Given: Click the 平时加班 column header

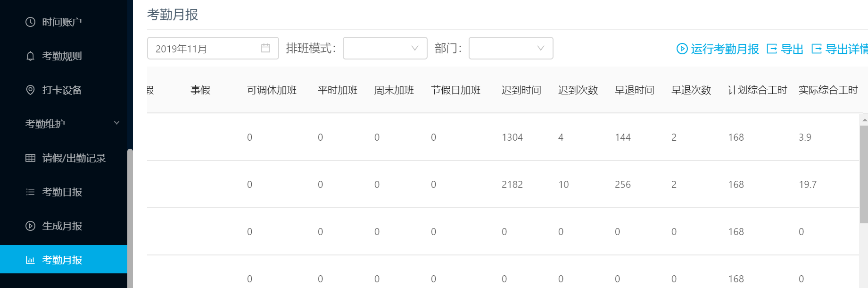Looking at the screenshot, I should (x=338, y=90).
